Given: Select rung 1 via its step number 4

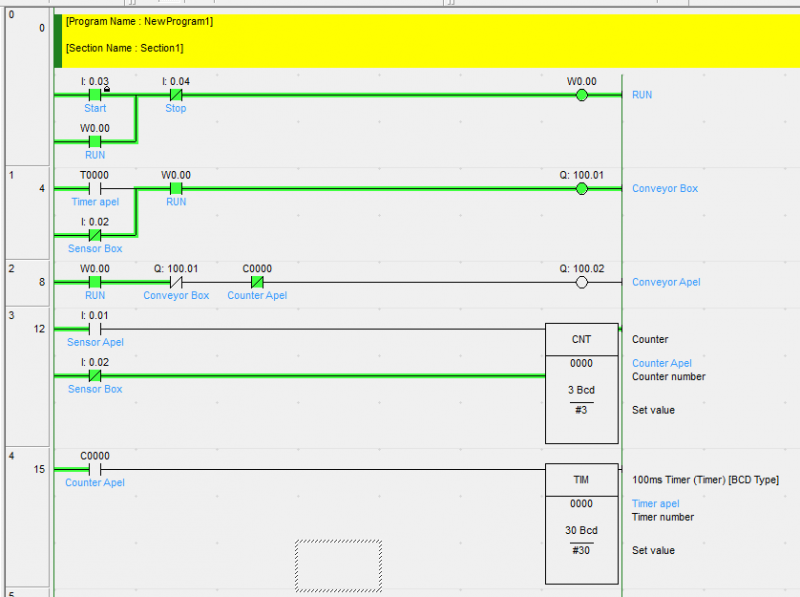Looking at the screenshot, I should point(42,188).
